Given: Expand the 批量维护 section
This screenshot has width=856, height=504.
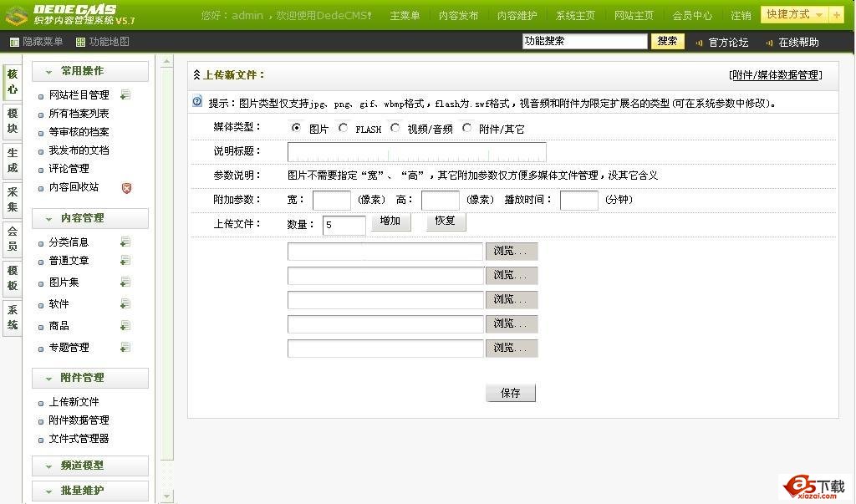Looking at the screenshot, I should coord(90,491).
